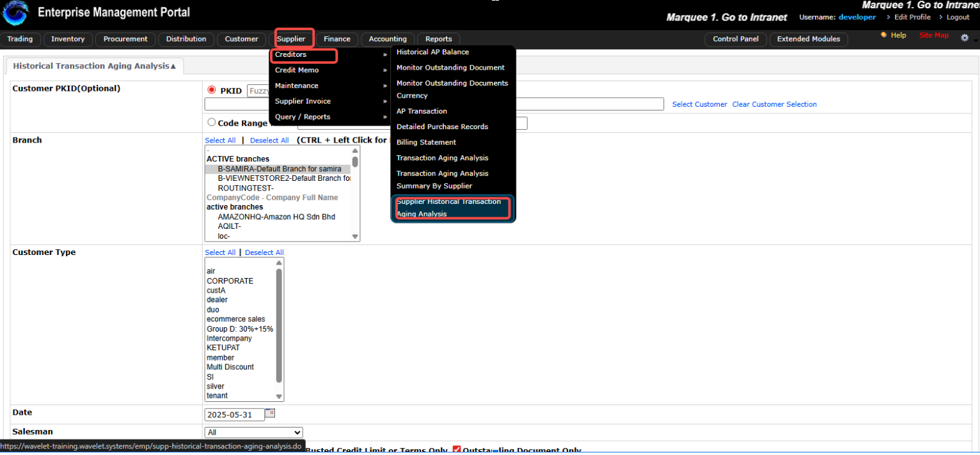The image size is (980, 455).
Task: Open the calendar picker beside the Date field
Action: click(270, 413)
